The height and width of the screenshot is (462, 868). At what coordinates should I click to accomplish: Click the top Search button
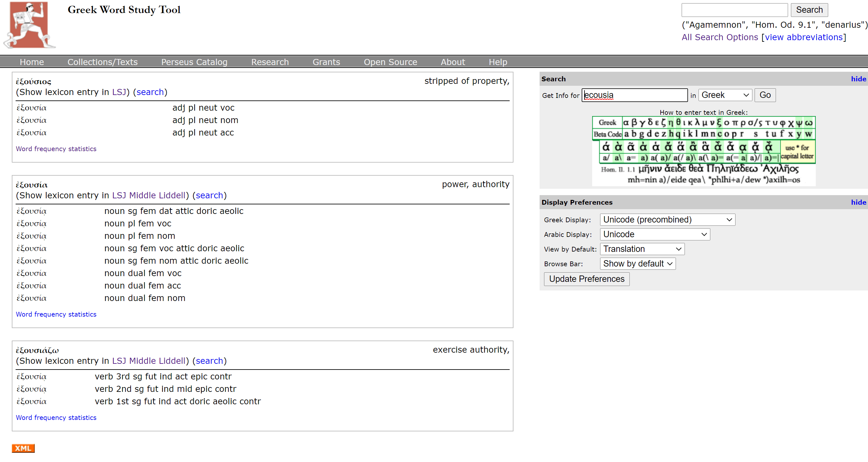click(x=809, y=10)
